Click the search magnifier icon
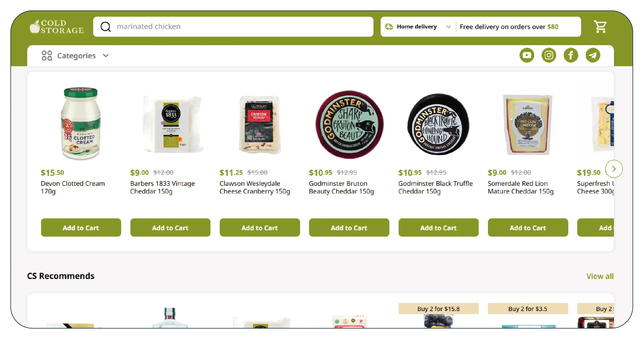Screen dimensions: 644x339 tap(105, 27)
